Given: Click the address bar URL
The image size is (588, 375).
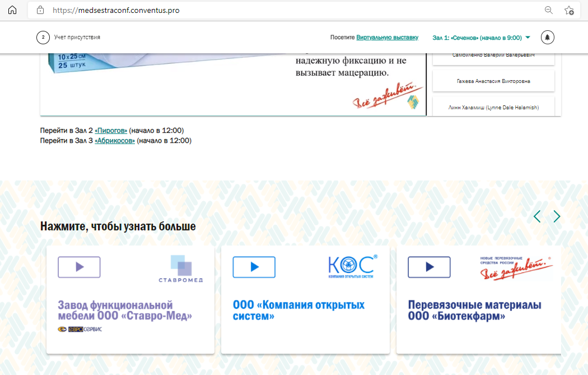Looking at the screenshot, I should (x=116, y=10).
